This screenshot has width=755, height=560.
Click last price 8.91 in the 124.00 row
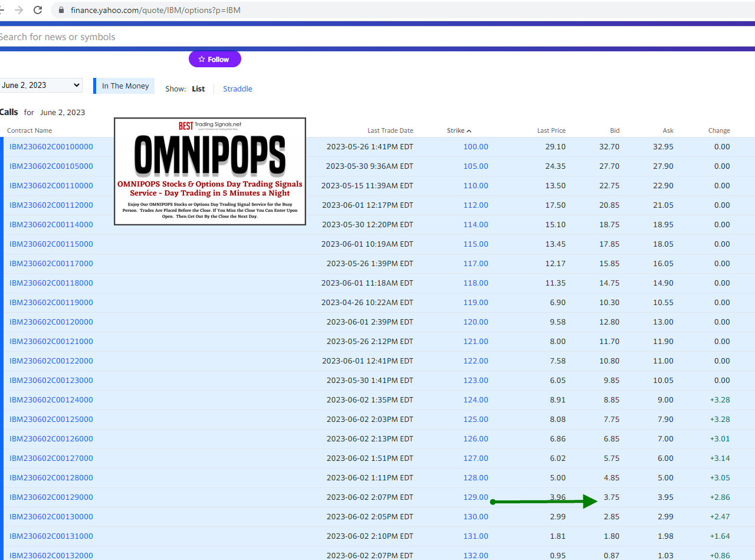pos(558,400)
